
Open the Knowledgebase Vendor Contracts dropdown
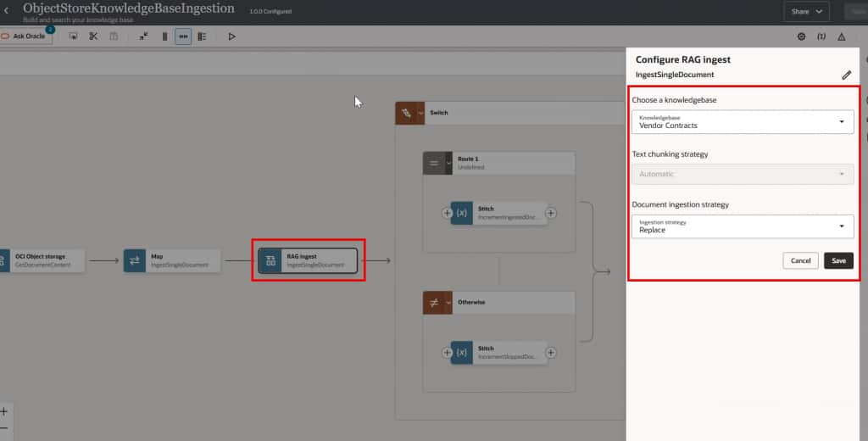[x=743, y=122]
